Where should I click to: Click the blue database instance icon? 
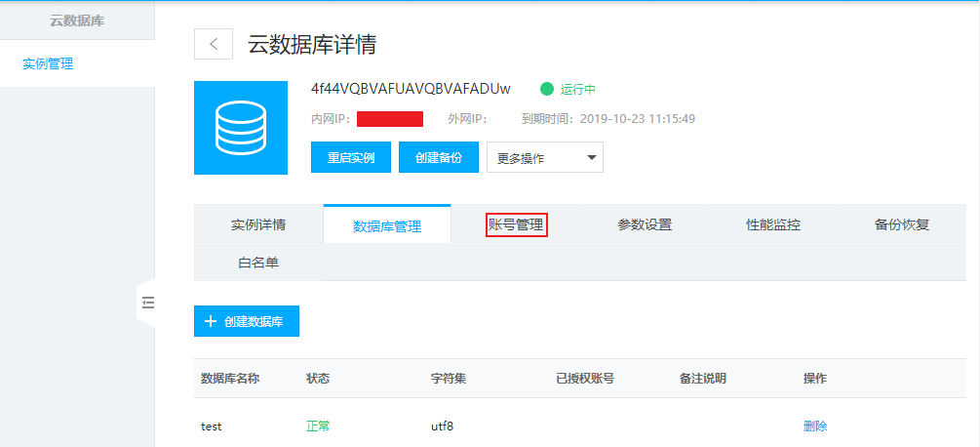pyautogui.click(x=240, y=128)
